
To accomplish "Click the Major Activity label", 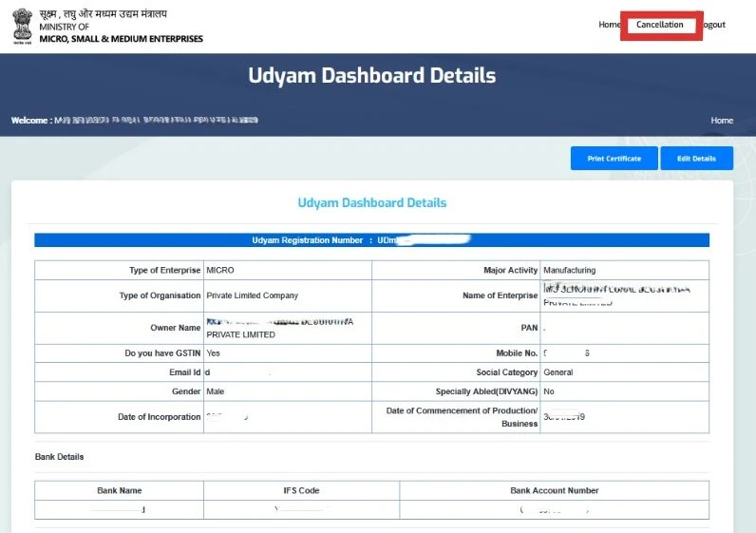I will [x=510, y=270].
